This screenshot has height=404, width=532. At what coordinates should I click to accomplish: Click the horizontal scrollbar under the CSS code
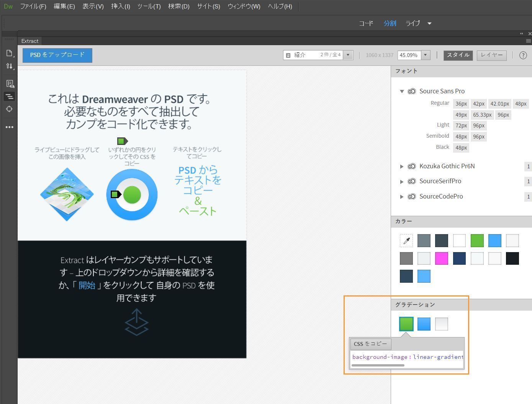[x=378, y=365]
